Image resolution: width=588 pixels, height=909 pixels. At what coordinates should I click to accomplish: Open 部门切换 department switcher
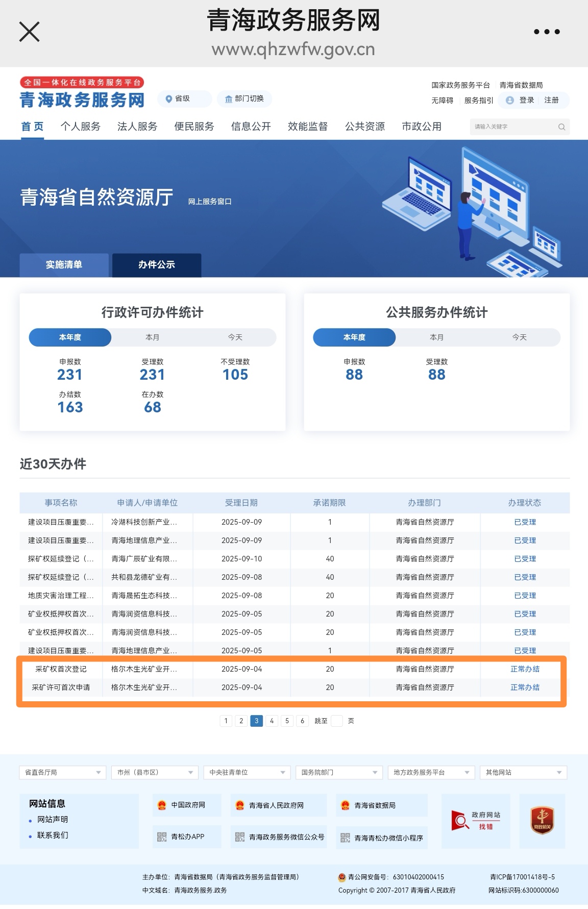[244, 99]
